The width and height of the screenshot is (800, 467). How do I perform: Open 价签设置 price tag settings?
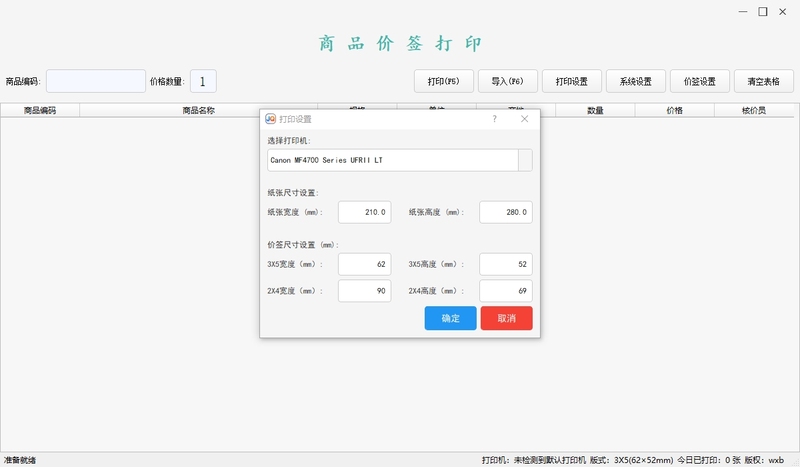699,81
